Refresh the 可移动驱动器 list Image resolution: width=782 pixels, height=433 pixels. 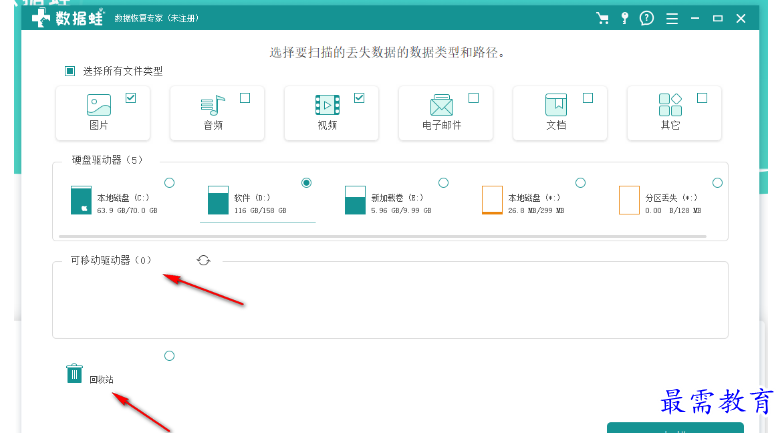[x=203, y=260]
